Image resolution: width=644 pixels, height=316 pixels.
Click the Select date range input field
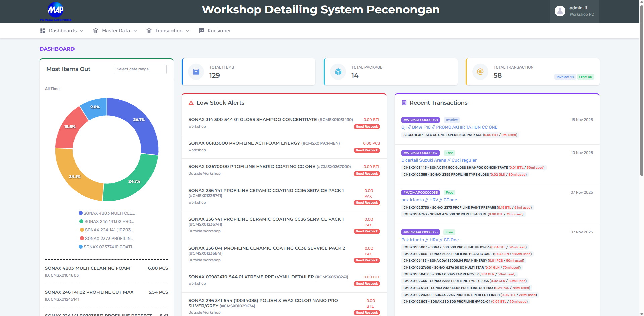point(140,69)
